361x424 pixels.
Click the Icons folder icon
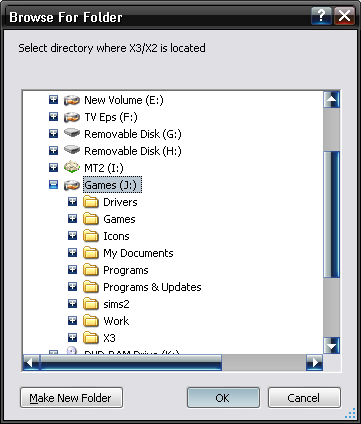pos(91,236)
